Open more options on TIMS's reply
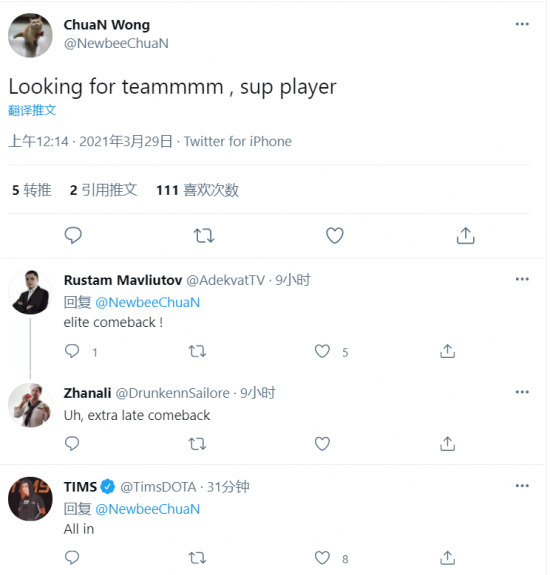Viewport: 550px width, 575px height. [x=522, y=486]
